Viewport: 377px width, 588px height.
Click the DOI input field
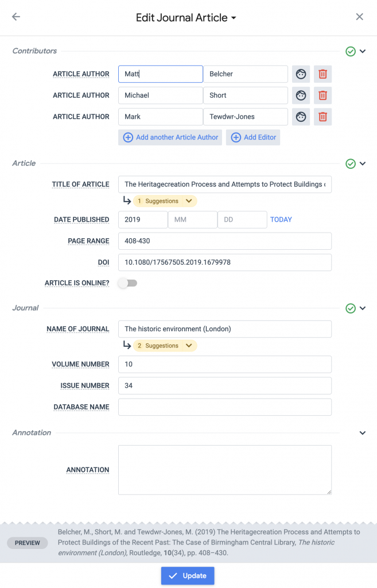pyautogui.click(x=224, y=262)
